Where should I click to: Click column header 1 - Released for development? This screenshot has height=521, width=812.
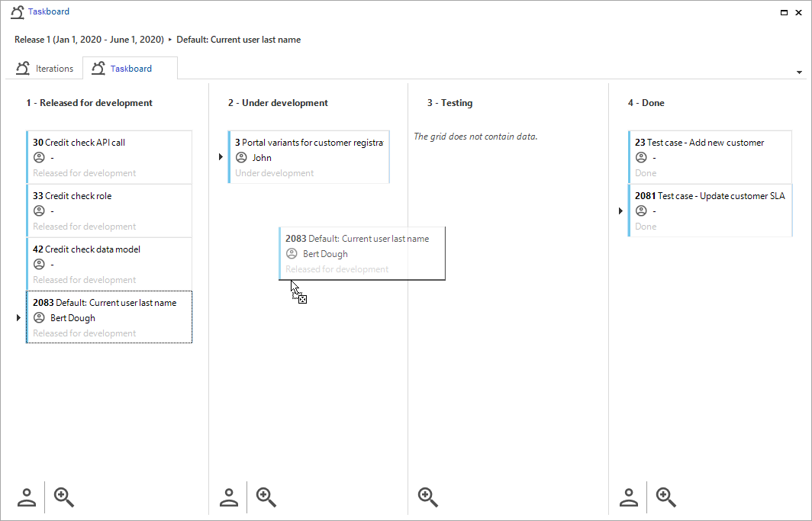[89, 103]
